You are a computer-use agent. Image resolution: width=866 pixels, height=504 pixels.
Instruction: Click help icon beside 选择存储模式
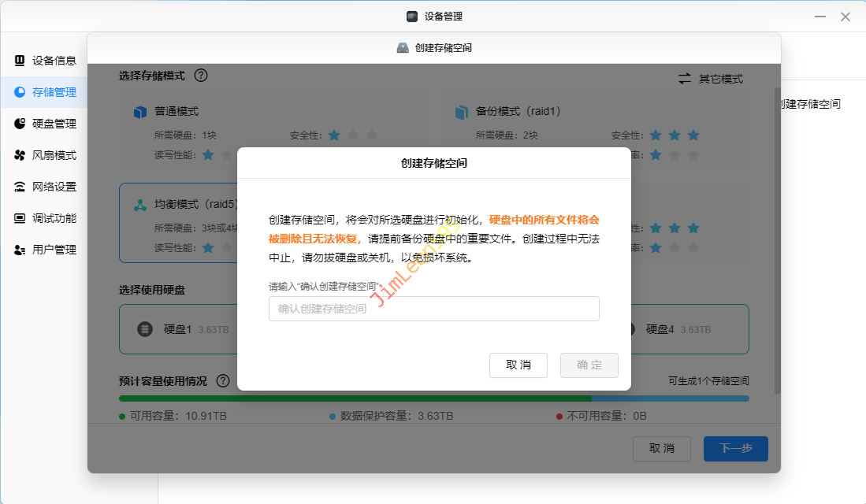[x=201, y=76]
